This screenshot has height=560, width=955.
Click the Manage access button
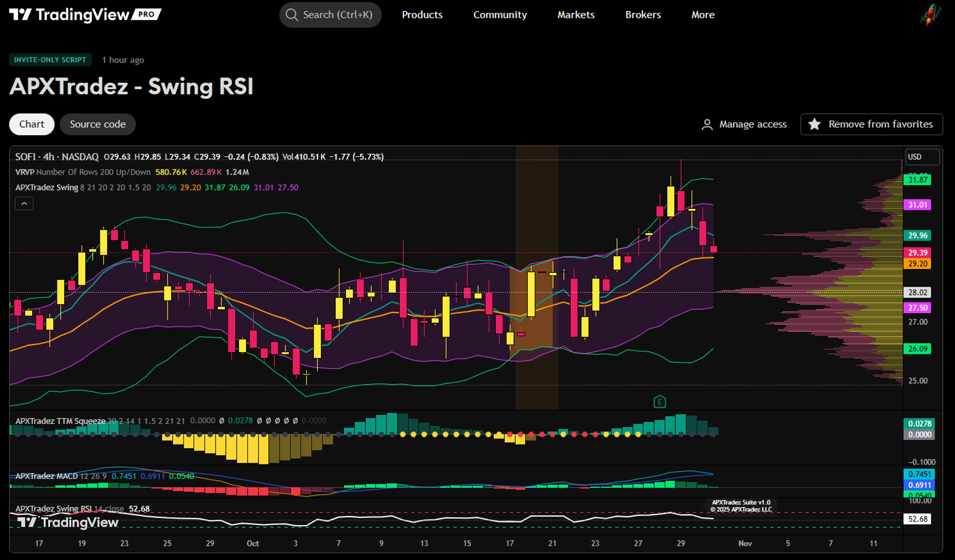point(744,124)
